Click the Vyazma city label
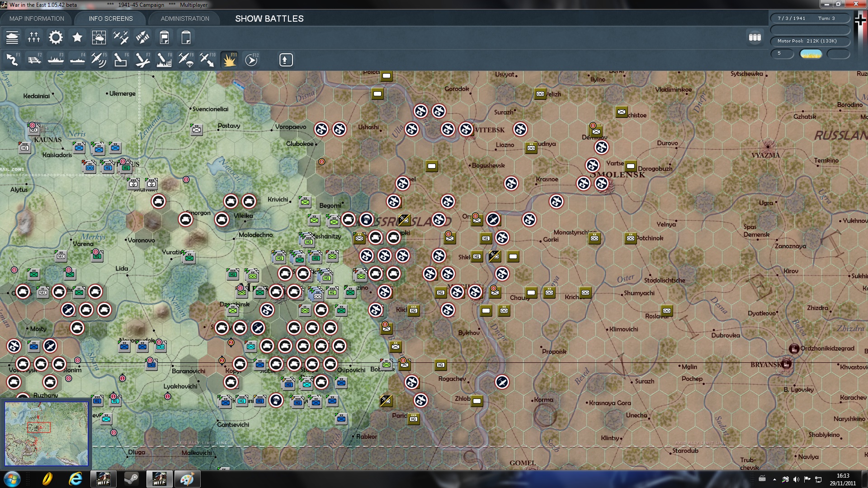The height and width of the screenshot is (488, 868). (766, 155)
